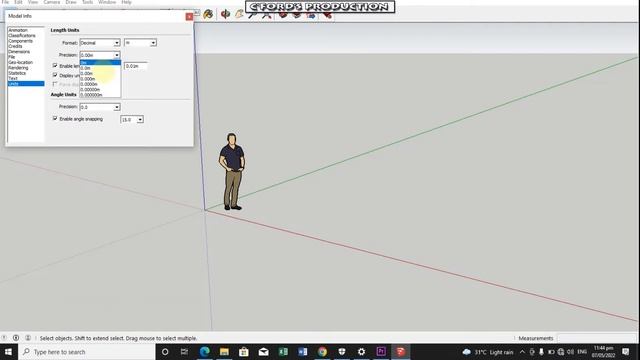
Task: Open the Mail app from taskbar
Action: [263, 352]
